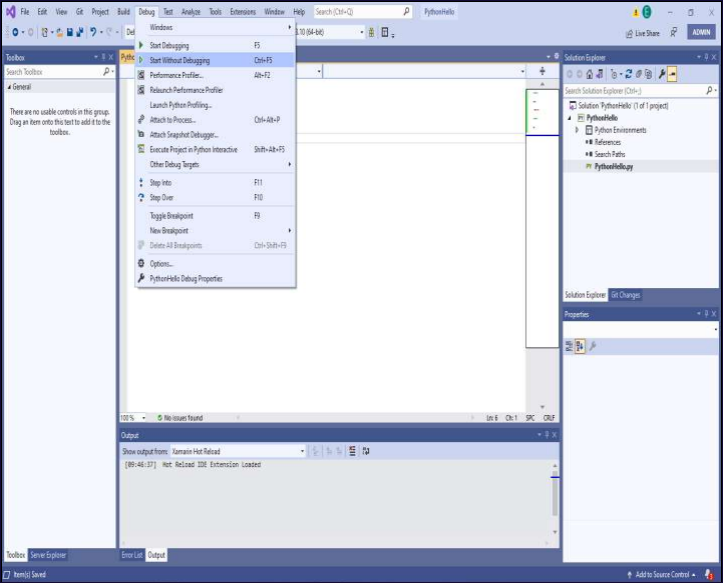Screen dimensions: 723x583
Task: Select Start Debugging from the Debug menu
Action: tap(215, 45)
